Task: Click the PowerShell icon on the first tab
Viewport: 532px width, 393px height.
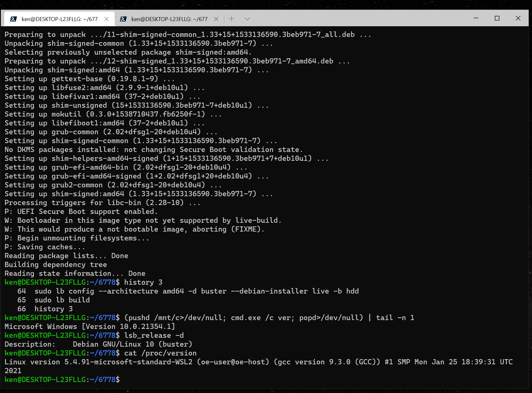Action: 13,19
